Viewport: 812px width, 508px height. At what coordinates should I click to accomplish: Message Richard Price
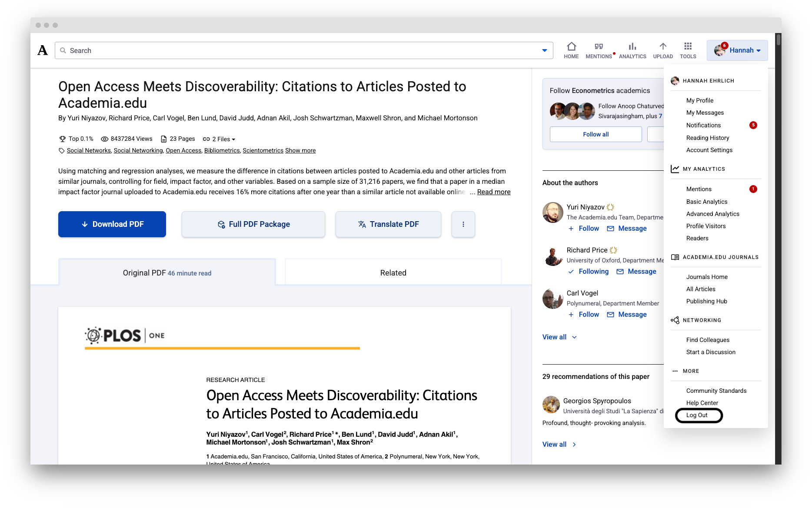coord(636,272)
